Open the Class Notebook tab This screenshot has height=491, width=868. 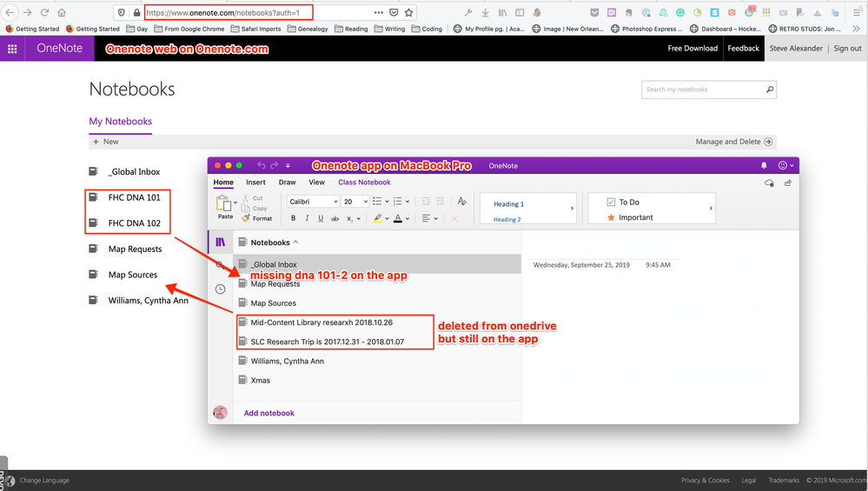pyautogui.click(x=364, y=182)
